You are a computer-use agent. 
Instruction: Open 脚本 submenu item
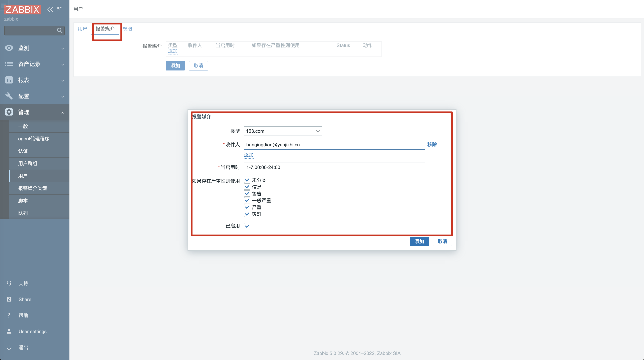39,201
